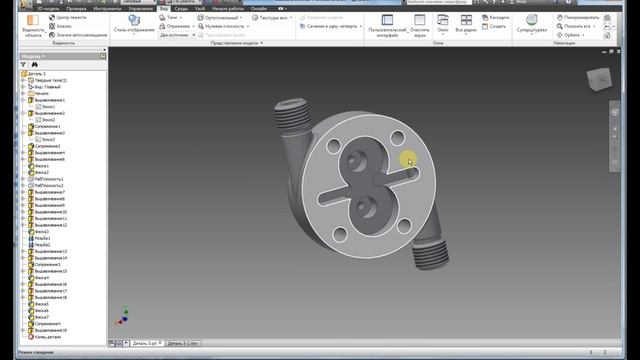Expand the Представление модели panel
This screenshot has width=640, height=360.
coord(237,43)
